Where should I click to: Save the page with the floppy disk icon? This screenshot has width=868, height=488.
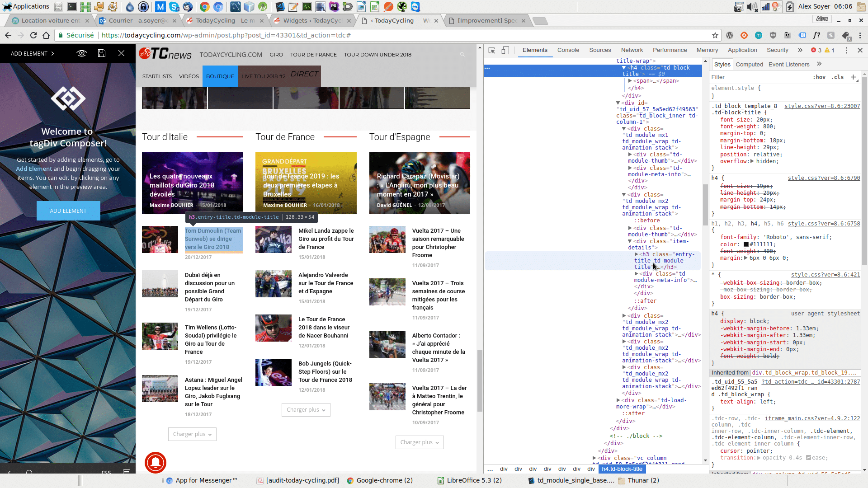click(x=102, y=53)
